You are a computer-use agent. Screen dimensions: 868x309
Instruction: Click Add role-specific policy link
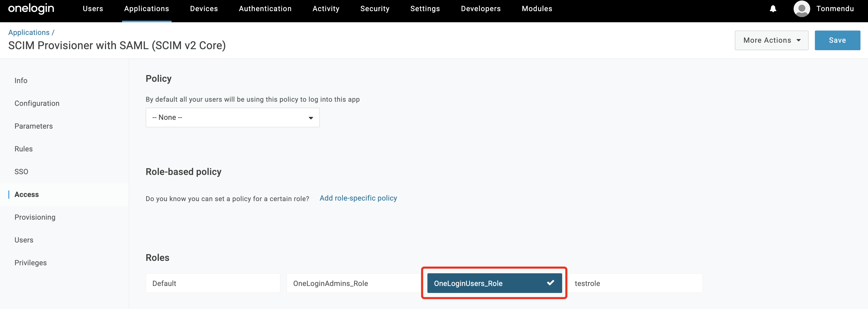coord(358,198)
